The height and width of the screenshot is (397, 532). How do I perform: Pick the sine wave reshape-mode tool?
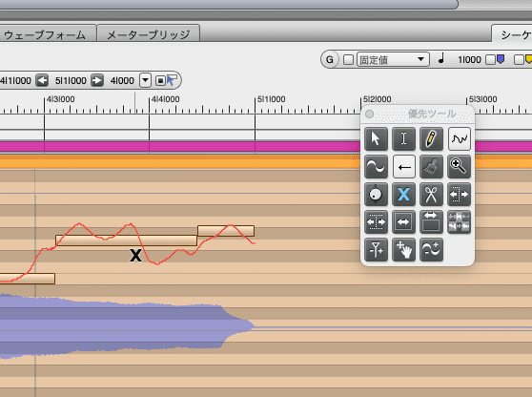pos(376,167)
